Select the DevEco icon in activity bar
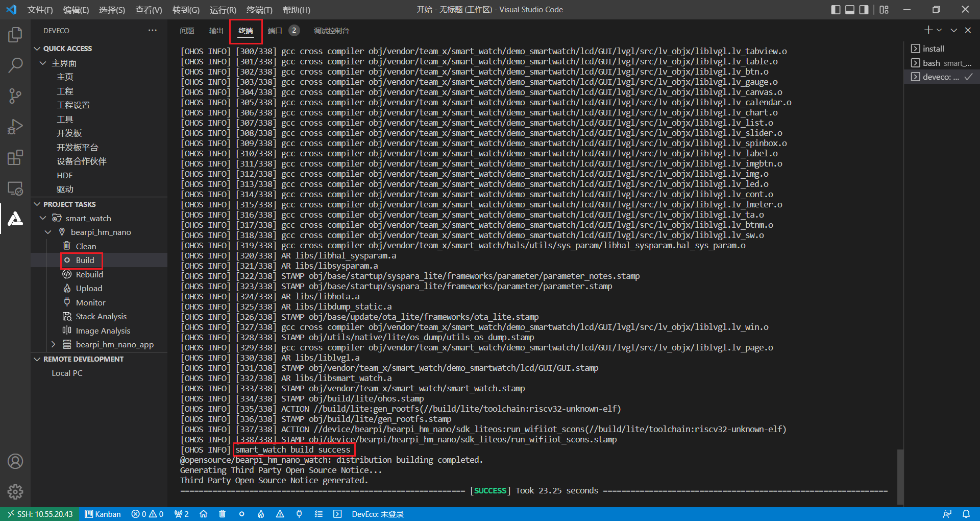The height and width of the screenshot is (521, 980). point(15,219)
